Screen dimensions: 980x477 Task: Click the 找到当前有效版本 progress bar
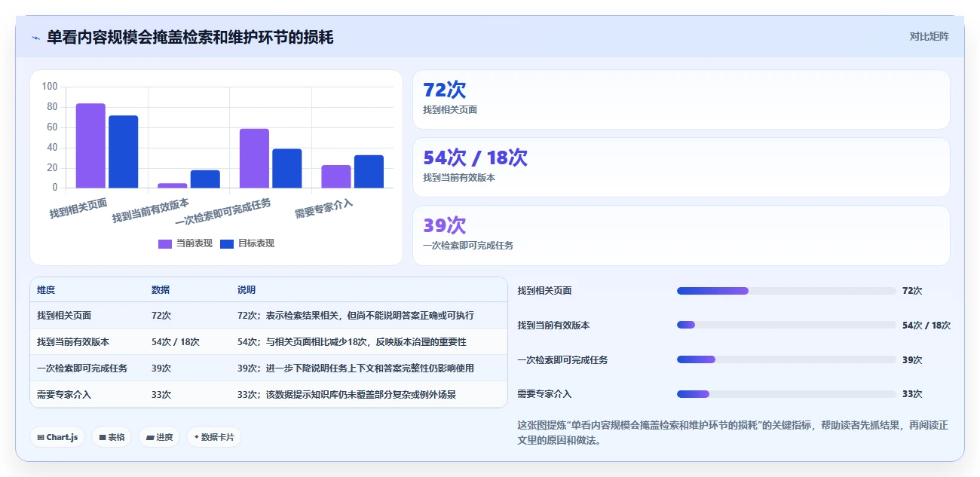[x=786, y=325]
